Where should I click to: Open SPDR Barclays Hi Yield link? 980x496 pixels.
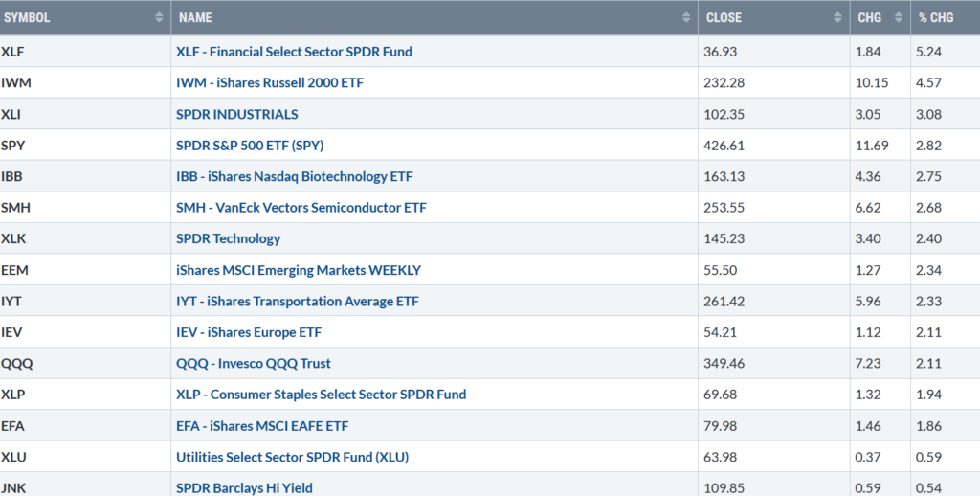coord(244,488)
